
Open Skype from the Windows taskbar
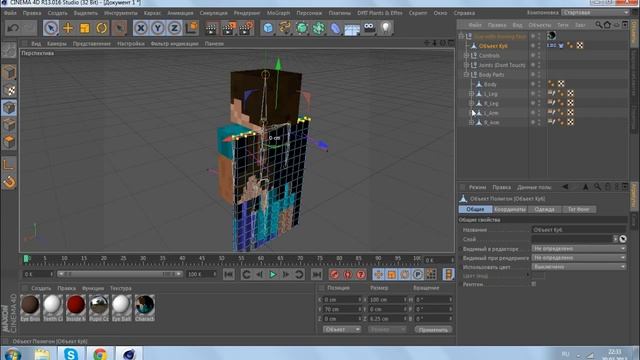(x=71, y=353)
